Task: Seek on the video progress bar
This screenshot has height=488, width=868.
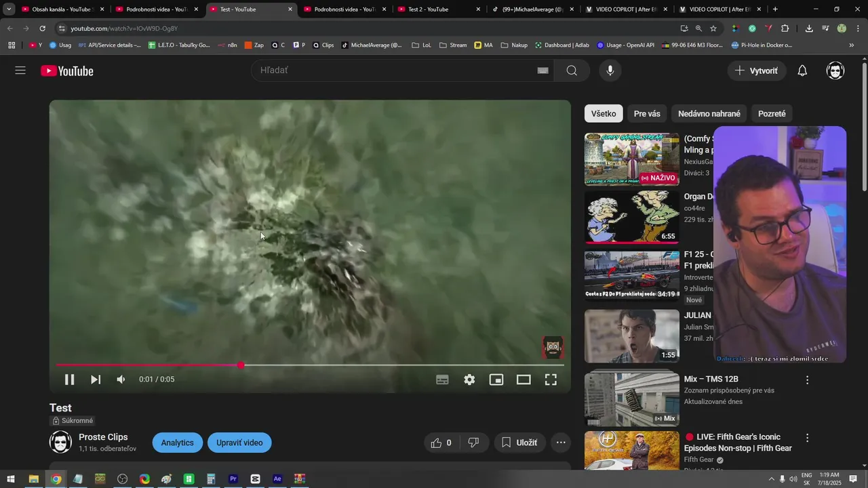Action: (310, 365)
